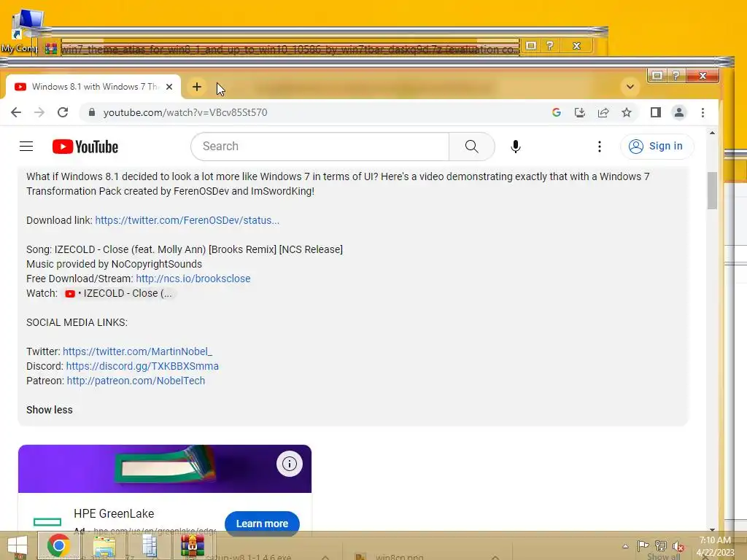The image size is (747, 560).
Task: Open the YouTube hamburger guide menu
Action: pos(26,146)
